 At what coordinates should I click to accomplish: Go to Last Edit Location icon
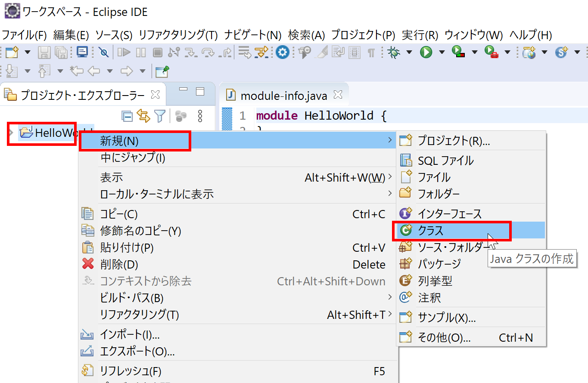tap(77, 71)
